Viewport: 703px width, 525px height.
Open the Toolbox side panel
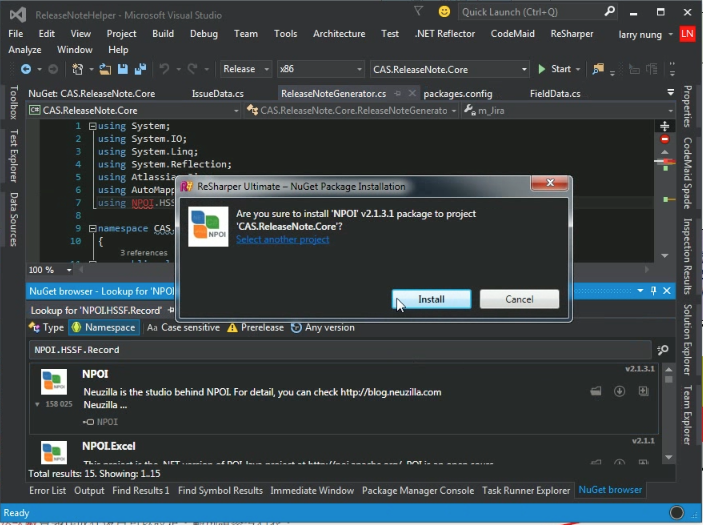coord(14,102)
